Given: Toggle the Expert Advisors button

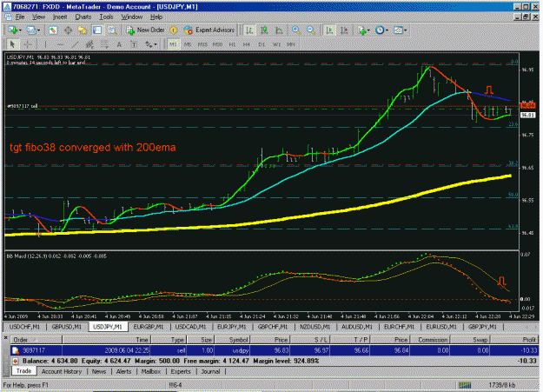Looking at the screenshot, I should click(x=209, y=30).
